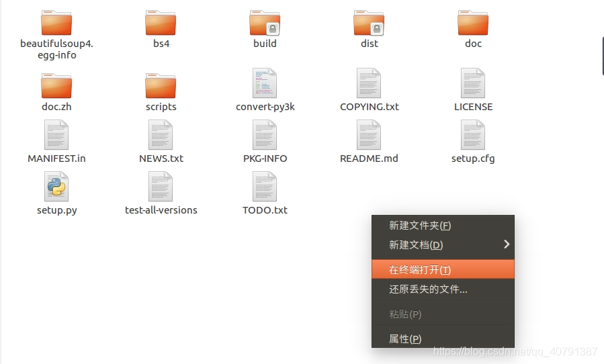This screenshot has height=364, width=604.
Task: Select the COPYING.txt file icon
Action: [x=369, y=83]
